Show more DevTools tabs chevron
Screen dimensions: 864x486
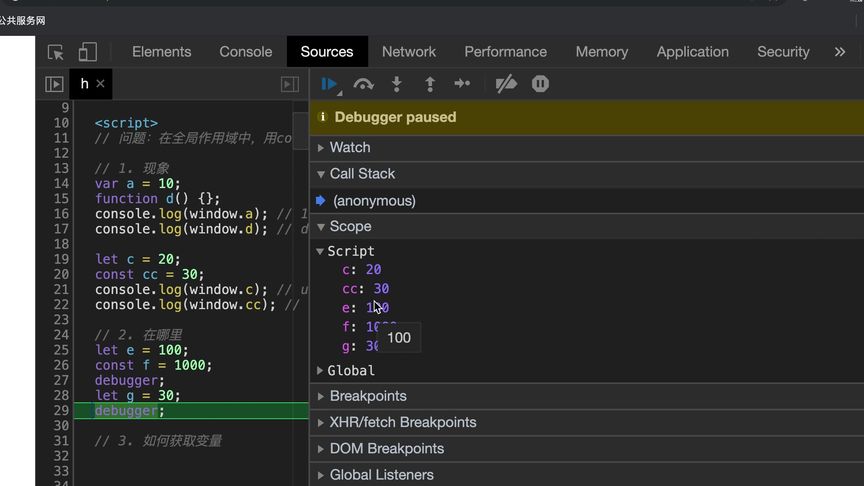point(840,52)
